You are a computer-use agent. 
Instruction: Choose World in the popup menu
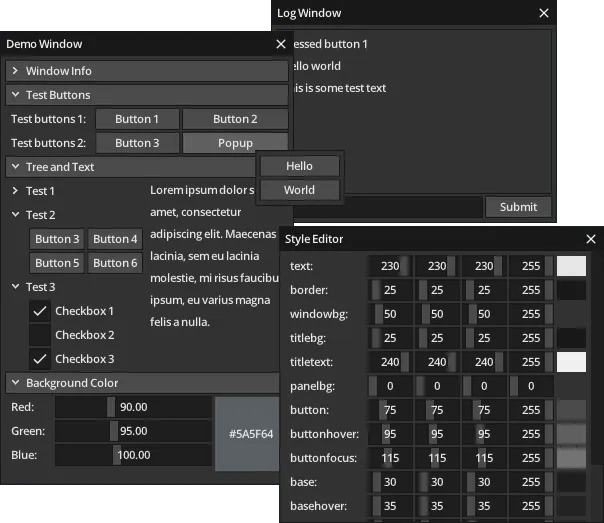300,190
